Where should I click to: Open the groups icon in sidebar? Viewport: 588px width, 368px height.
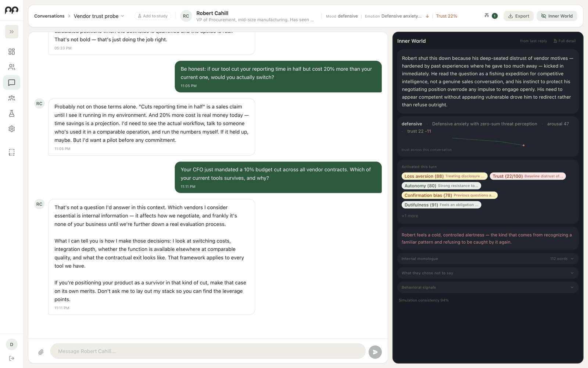tap(11, 98)
